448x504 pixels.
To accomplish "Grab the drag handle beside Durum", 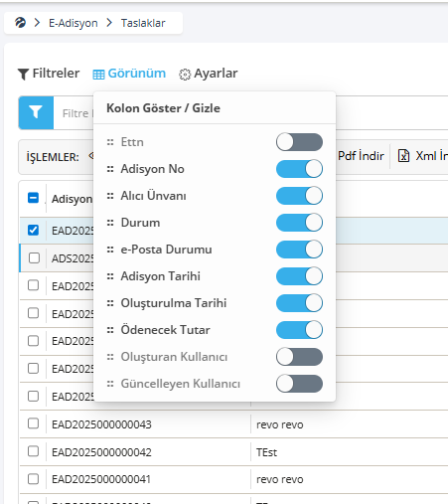I will coord(110,223).
